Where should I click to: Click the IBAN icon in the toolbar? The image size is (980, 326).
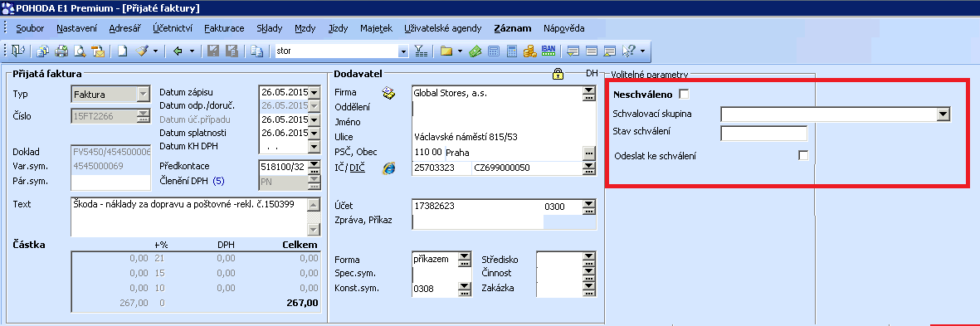(549, 51)
